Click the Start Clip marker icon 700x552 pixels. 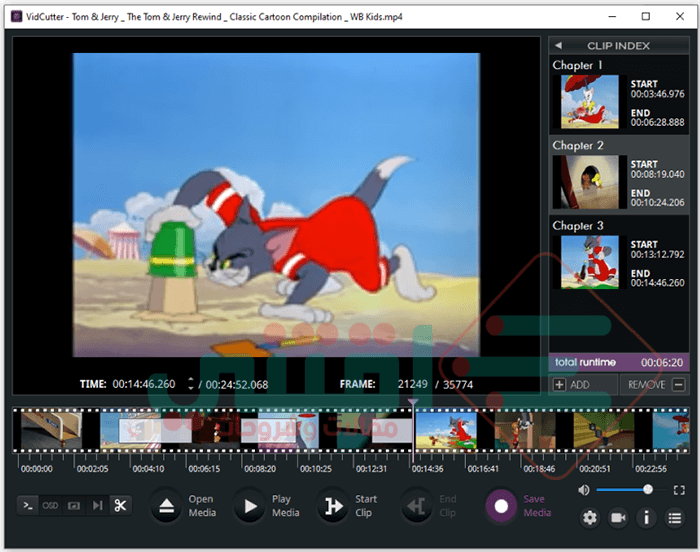coord(333,506)
